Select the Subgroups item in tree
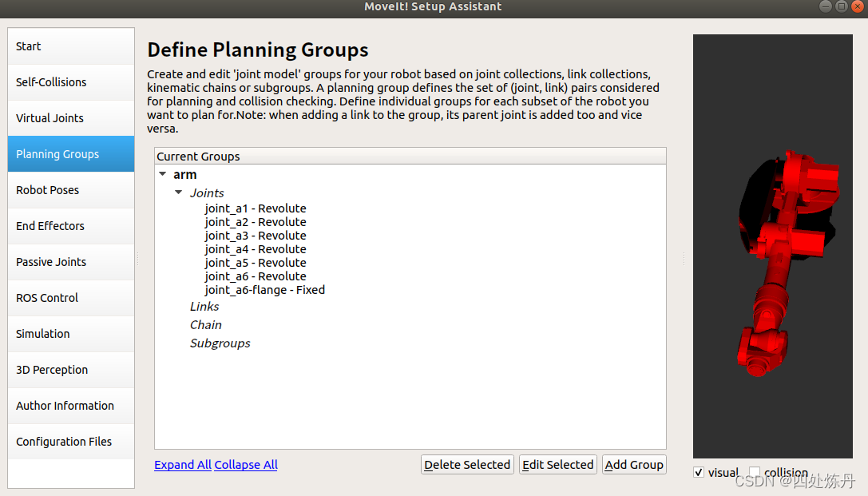 (220, 343)
